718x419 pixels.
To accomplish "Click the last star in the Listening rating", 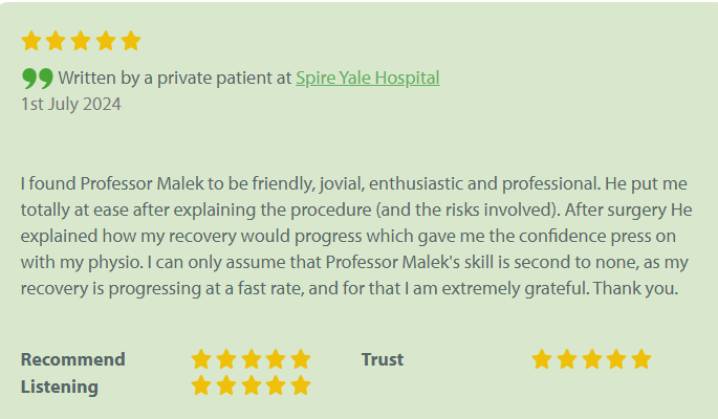I will click(x=300, y=385).
